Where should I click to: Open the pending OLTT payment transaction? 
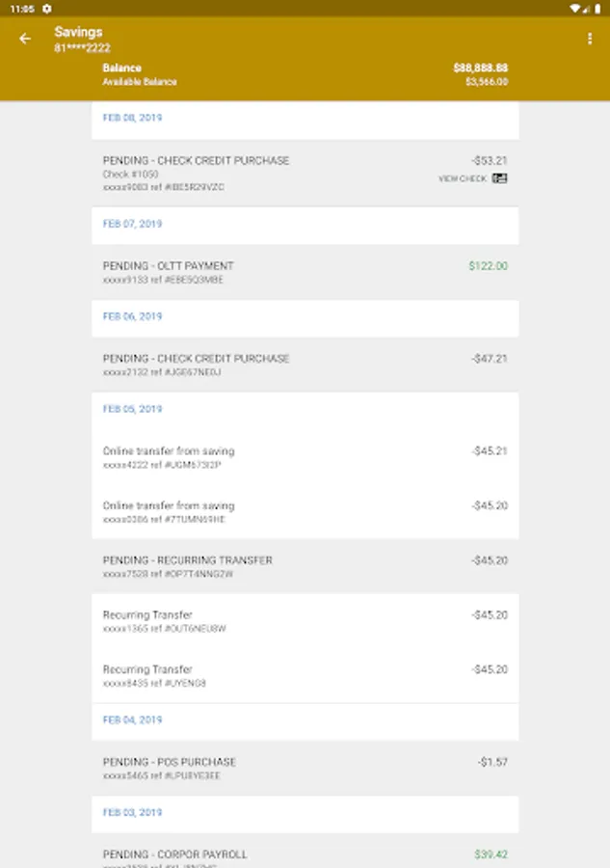(305, 272)
